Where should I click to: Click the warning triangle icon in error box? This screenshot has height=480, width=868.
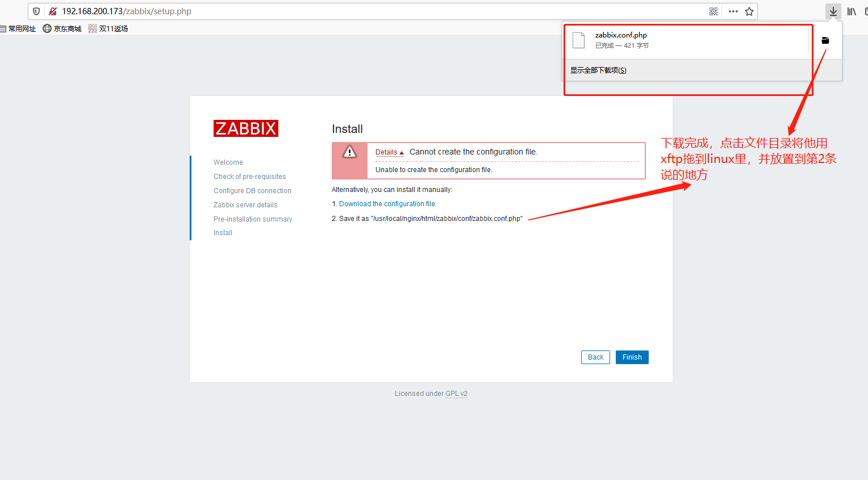(349, 152)
